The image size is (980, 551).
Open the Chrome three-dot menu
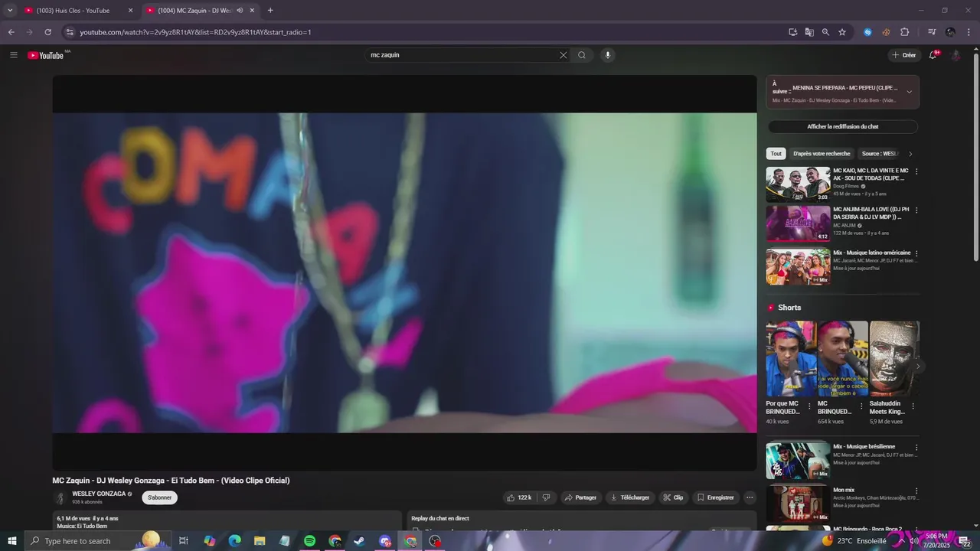969,32
